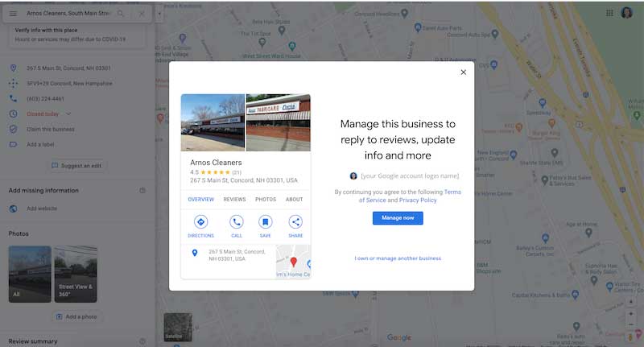Click the Age at Home map marker
The image size is (644, 347).
(x=588, y=233)
